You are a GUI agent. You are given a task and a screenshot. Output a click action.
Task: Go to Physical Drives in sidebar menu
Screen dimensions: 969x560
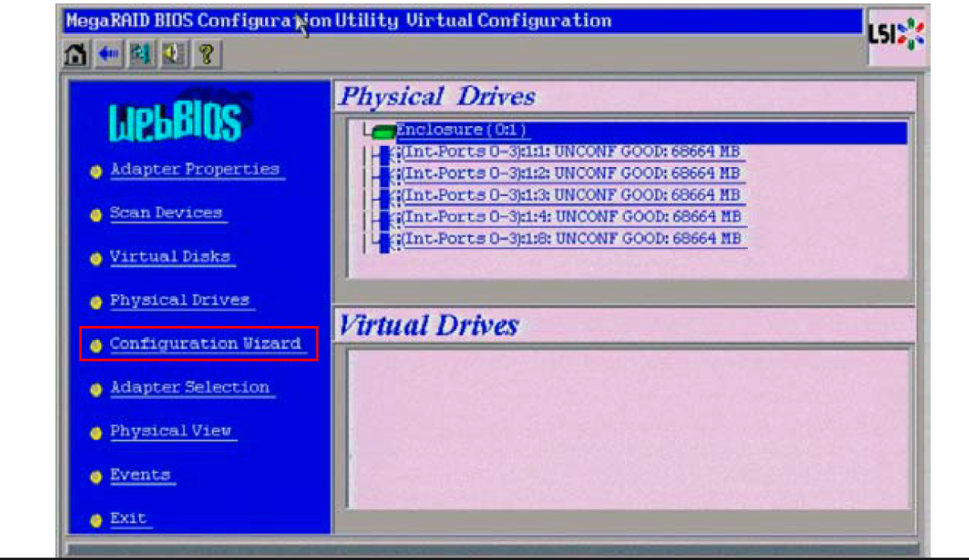coord(180,300)
